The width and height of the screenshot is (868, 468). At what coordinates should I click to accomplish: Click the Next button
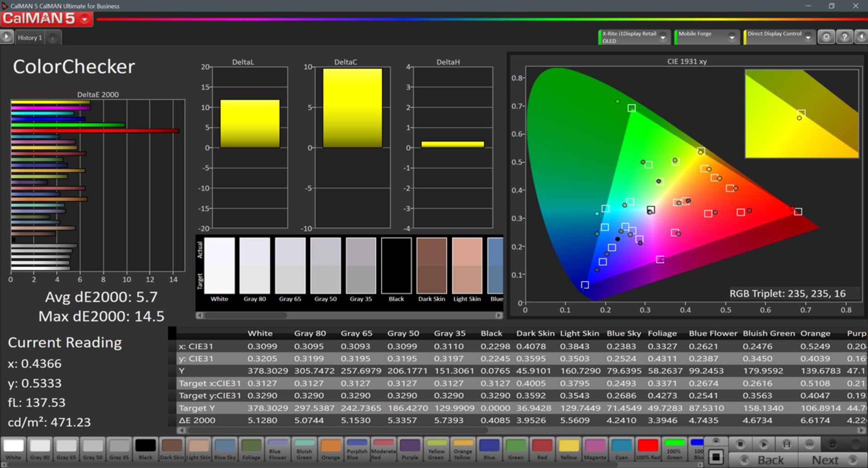coord(826,460)
